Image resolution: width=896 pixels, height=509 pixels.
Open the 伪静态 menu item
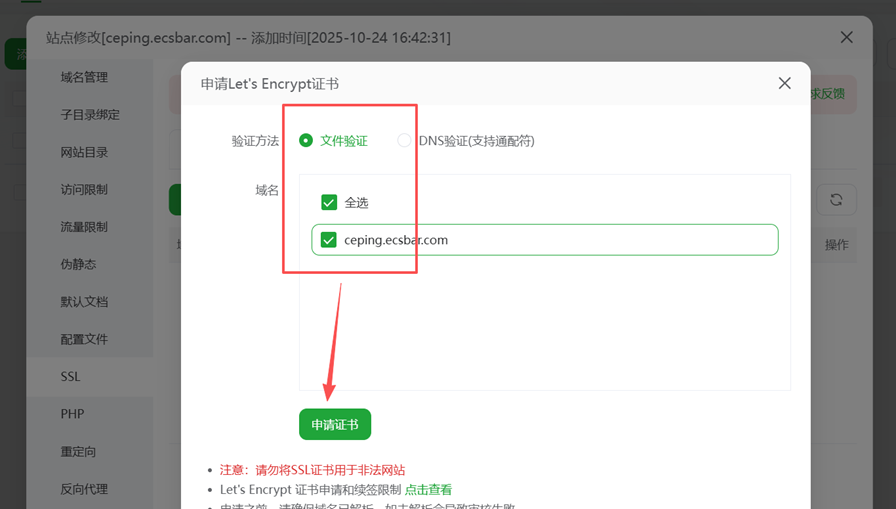click(78, 265)
